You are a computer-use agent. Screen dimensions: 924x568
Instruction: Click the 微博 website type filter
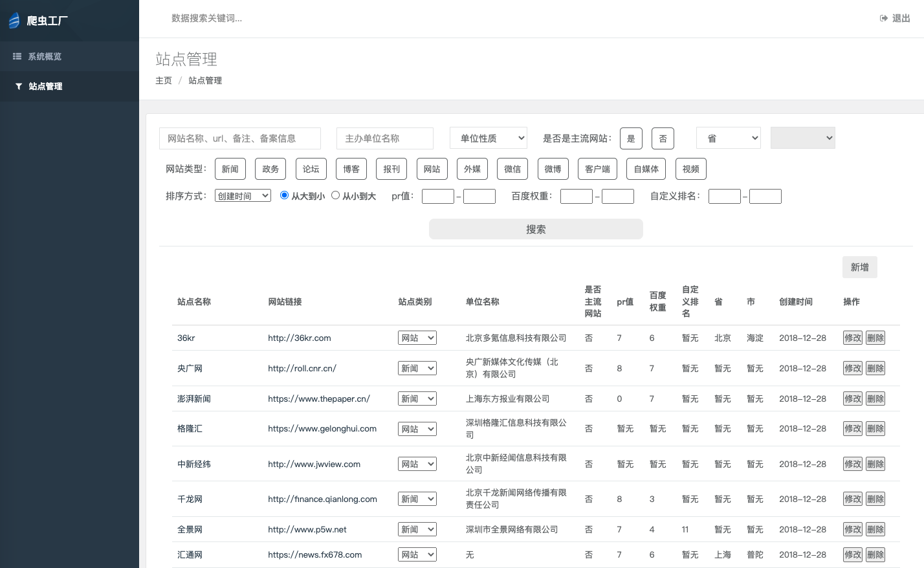coord(553,169)
